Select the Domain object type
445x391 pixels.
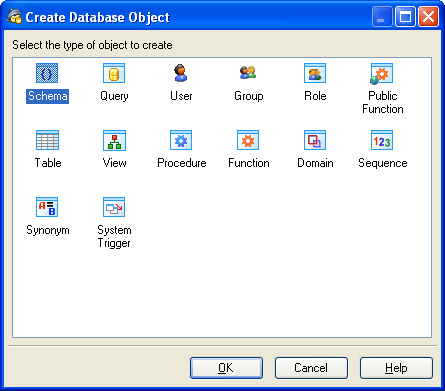click(x=315, y=140)
